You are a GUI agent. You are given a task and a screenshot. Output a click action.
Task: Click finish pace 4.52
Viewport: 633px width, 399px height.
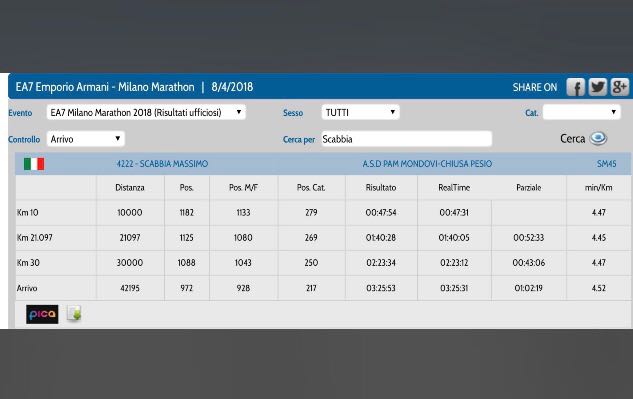click(598, 288)
